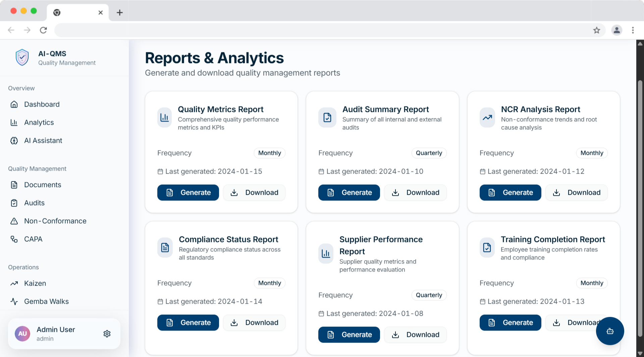Image resolution: width=644 pixels, height=357 pixels.
Task: Generate the Training Completion Report
Action: (510, 322)
